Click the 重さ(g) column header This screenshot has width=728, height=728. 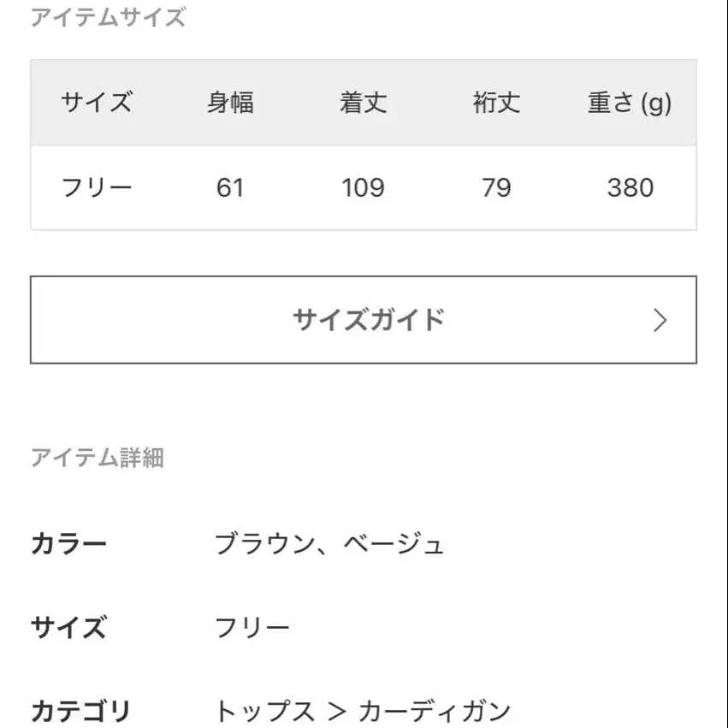coord(630,102)
